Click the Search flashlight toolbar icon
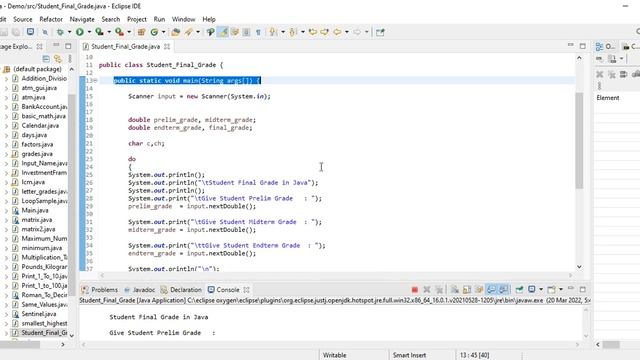Viewport: 640px width, 360px height. tap(210, 32)
